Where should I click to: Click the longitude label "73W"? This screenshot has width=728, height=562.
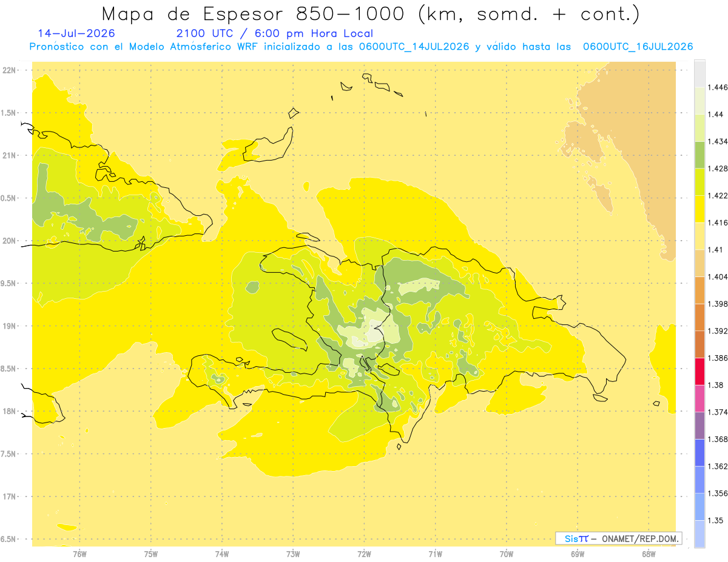pyautogui.click(x=293, y=555)
